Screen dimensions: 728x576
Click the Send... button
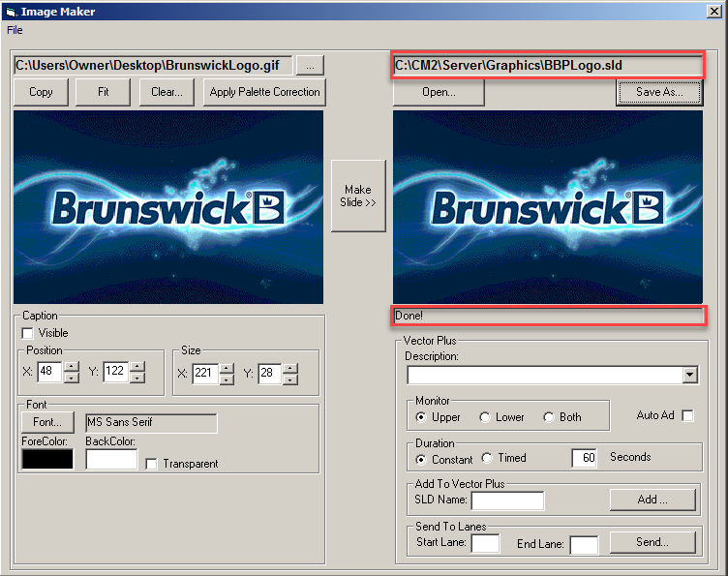click(652, 542)
